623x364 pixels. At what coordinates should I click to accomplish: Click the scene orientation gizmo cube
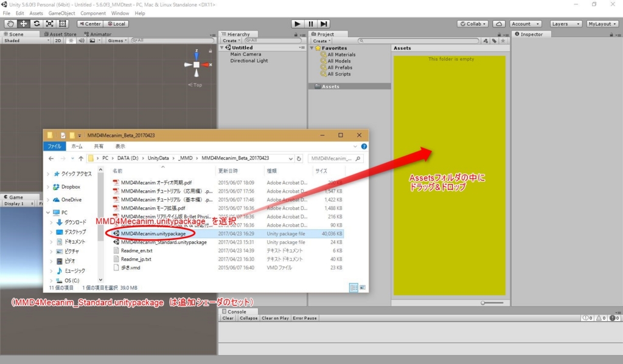pyautogui.click(x=197, y=64)
